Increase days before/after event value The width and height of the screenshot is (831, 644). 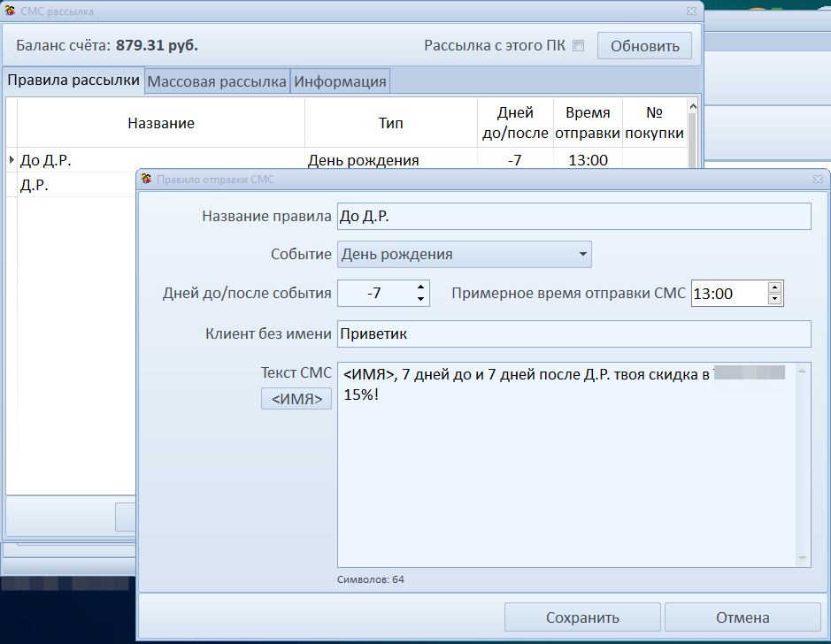421,287
